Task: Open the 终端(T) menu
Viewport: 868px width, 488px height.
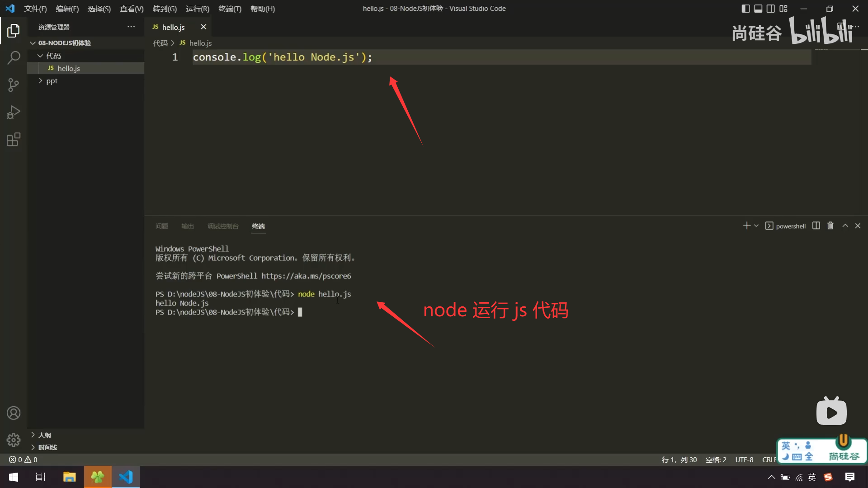Action: tap(230, 9)
